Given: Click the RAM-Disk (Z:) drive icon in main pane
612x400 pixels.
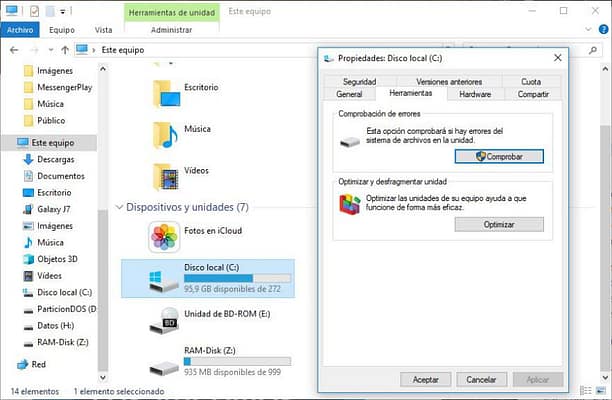Looking at the screenshot, I should pos(164,368).
